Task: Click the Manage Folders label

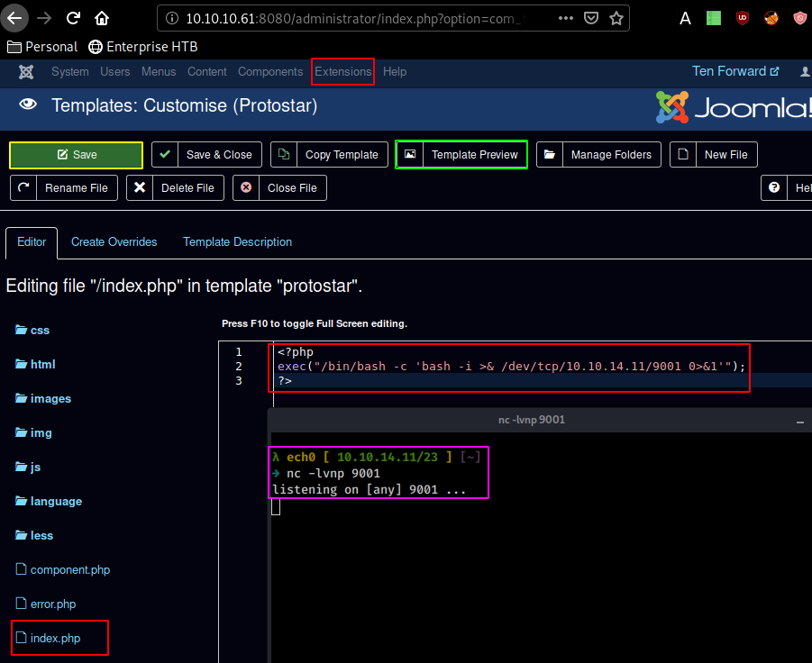Action: point(611,155)
